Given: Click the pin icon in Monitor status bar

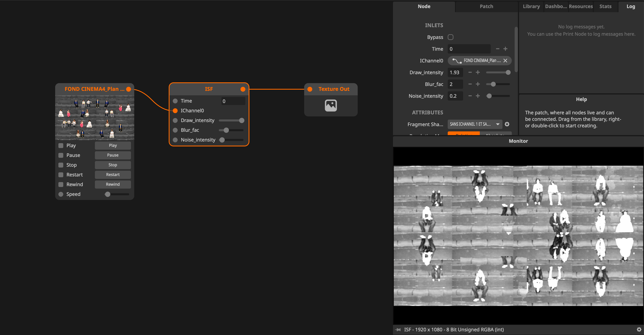Looking at the screenshot, I should (398, 330).
